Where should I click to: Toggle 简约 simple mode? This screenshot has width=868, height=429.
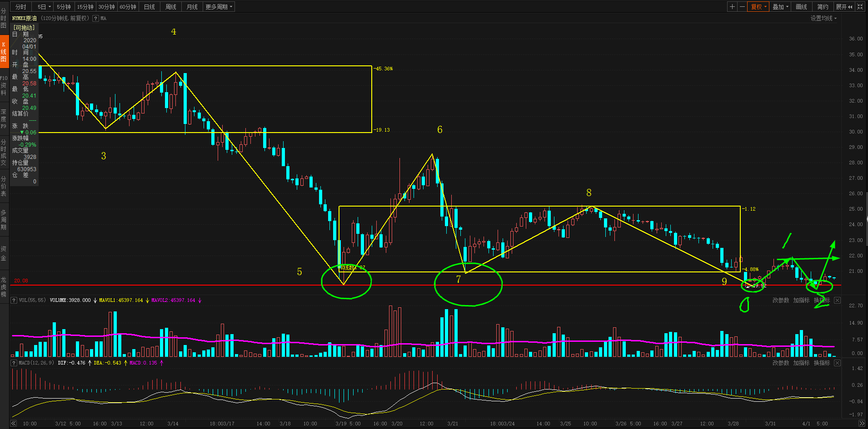click(823, 7)
